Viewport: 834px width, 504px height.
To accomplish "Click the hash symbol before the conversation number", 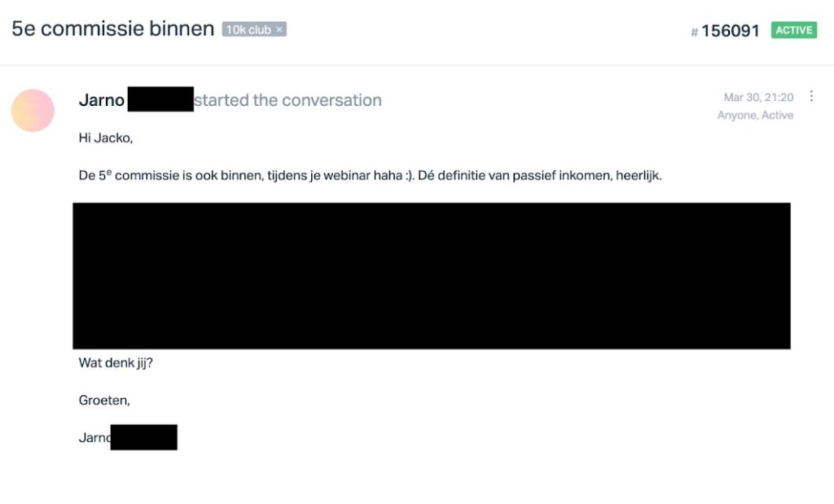I will point(694,32).
